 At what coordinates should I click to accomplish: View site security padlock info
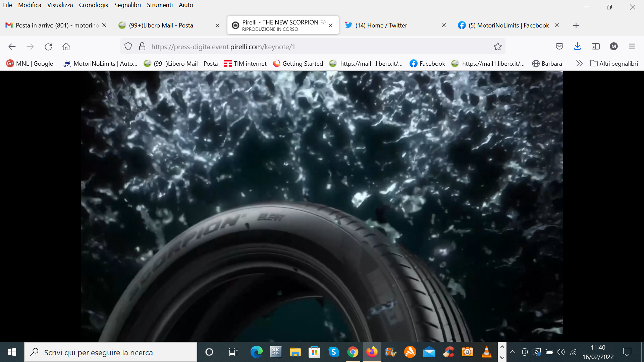tap(142, 47)
